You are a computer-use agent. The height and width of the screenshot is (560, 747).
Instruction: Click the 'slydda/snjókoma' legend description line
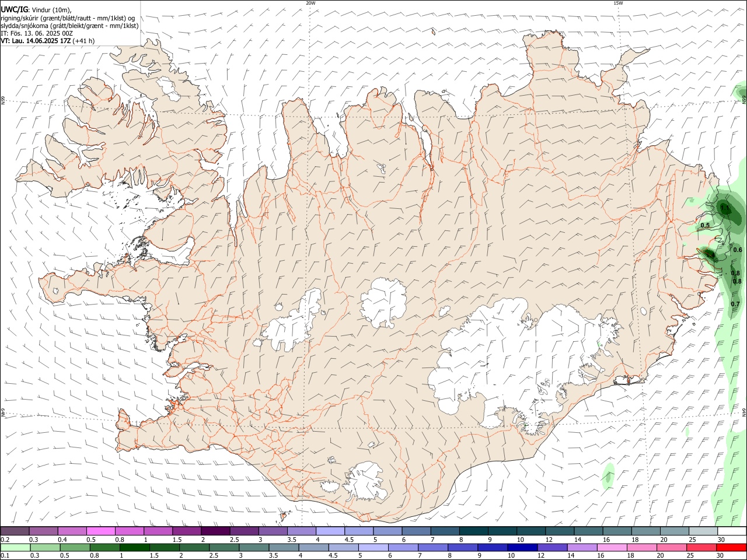tap(69, 26)
